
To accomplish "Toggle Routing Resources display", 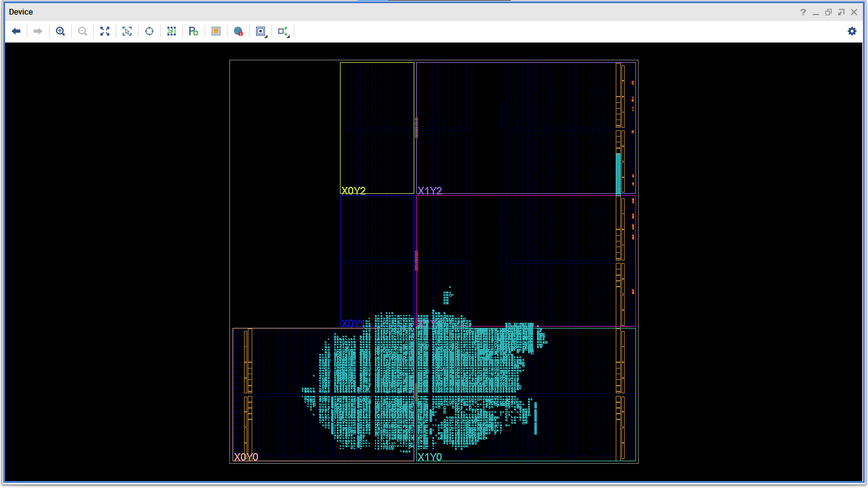I will point(172,31).
